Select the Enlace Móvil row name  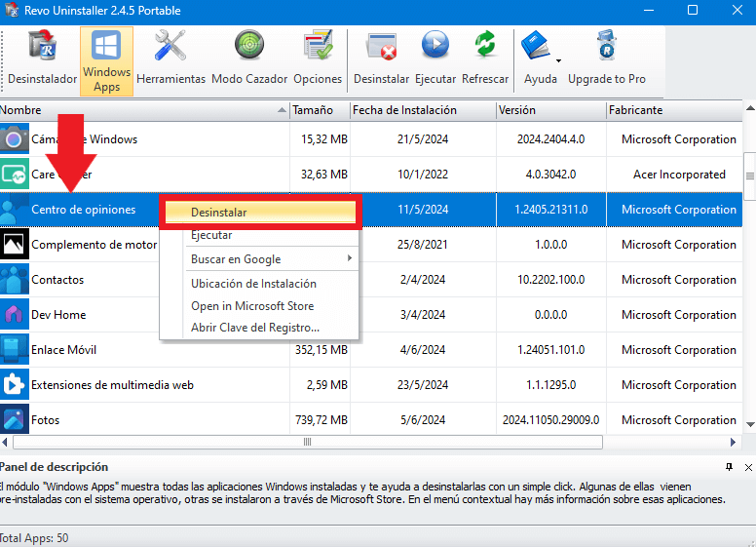pos(63,350)
